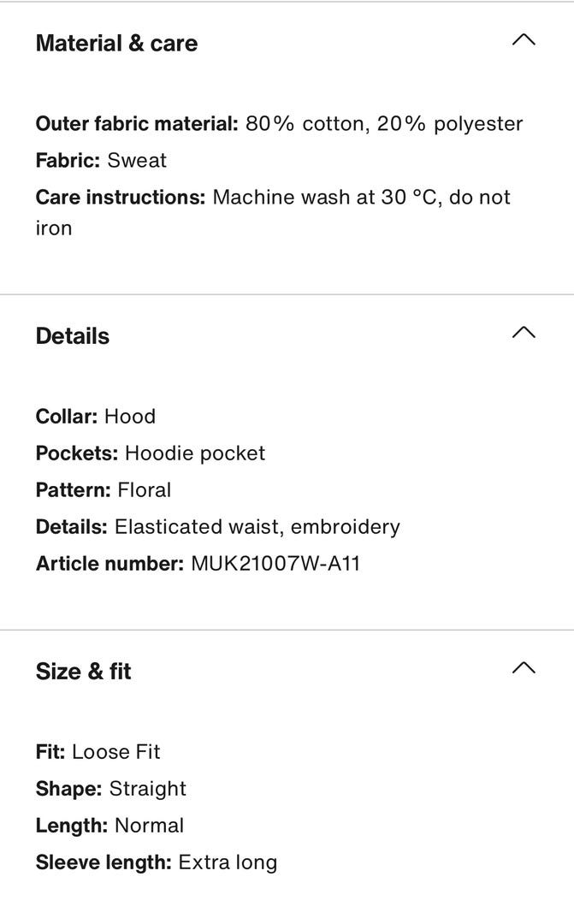Click the Pattern: Floral line
The height and width of the screenshot is (924, 574).
pos(104,490)
